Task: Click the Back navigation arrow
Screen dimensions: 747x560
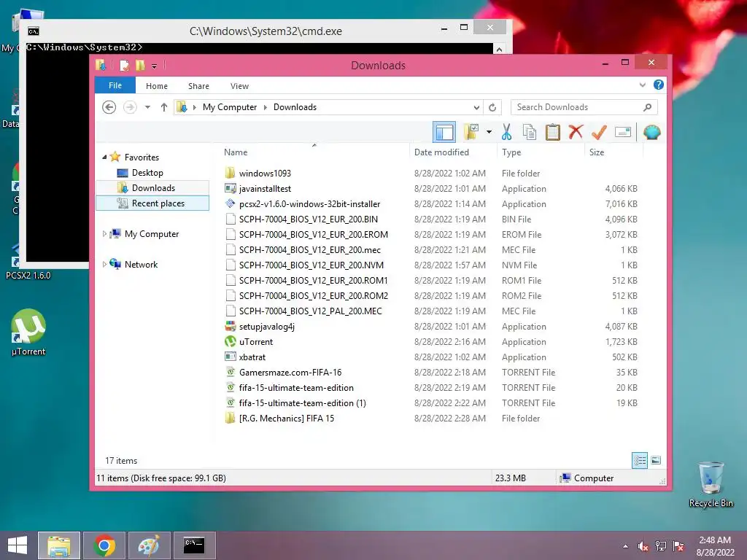Action: pos(109,107)
